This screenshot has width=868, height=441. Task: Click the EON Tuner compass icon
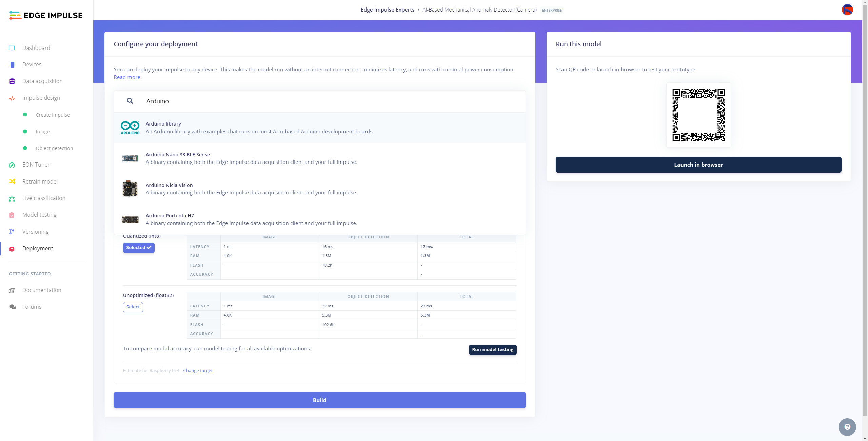tap(12, 165)
